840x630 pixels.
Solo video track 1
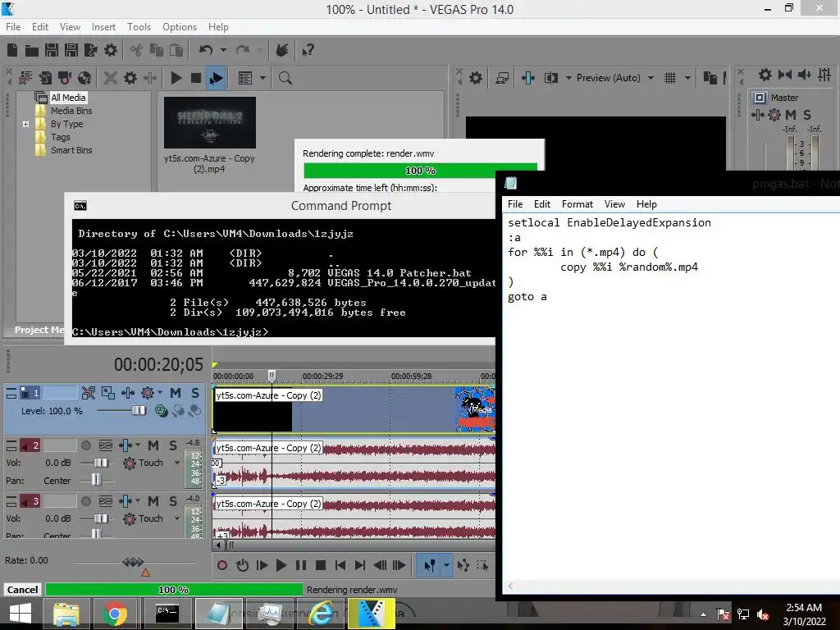(x=195, y=393)
